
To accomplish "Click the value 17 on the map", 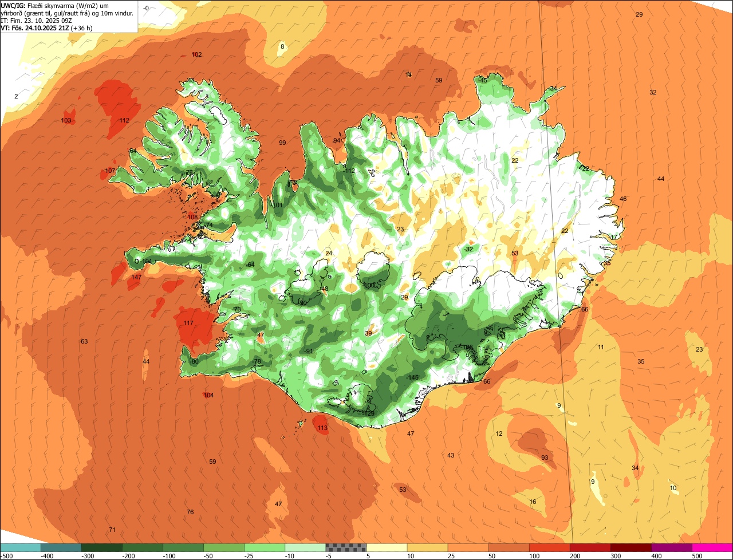I will (613, 237).
